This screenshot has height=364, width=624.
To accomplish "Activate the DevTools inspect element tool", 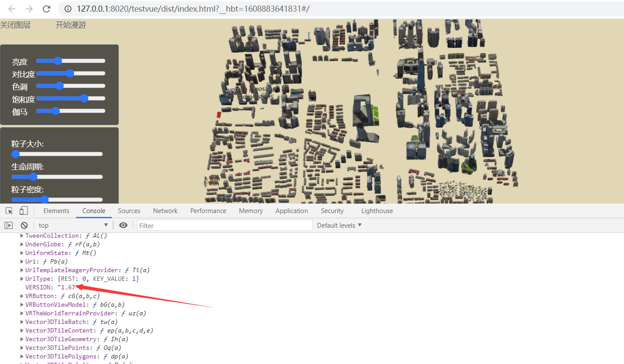I will point(9,211).
